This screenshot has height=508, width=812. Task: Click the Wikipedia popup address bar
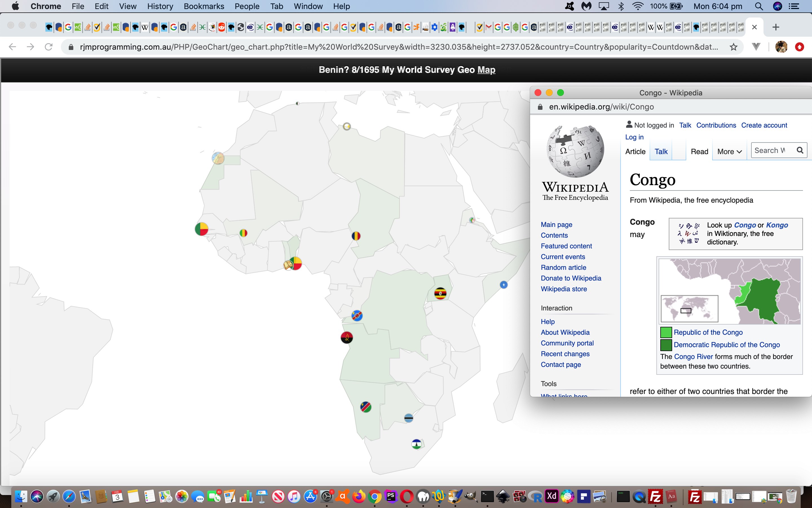click(601, 107)
